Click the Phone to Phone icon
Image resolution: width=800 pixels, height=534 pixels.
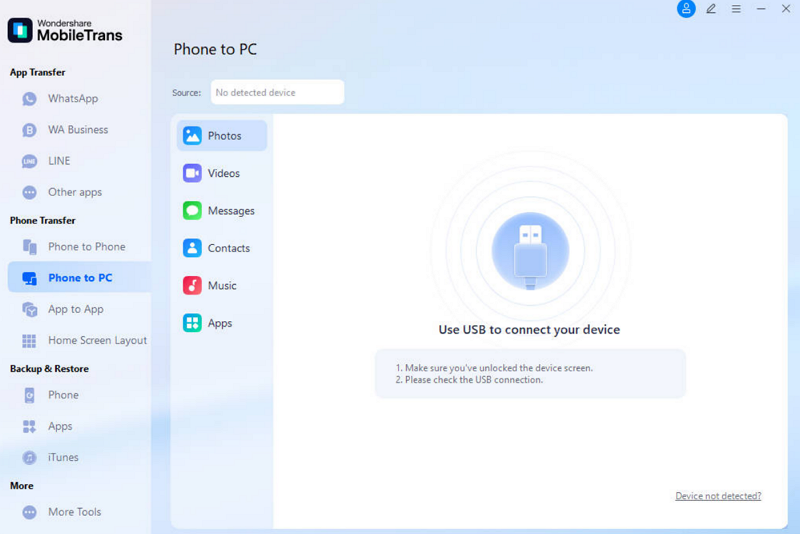pos(29,247)
